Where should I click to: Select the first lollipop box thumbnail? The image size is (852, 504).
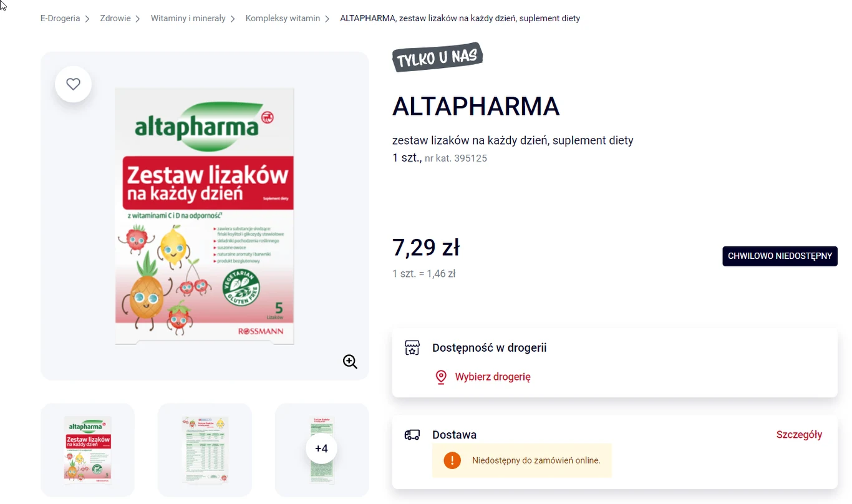pos(87,450)
